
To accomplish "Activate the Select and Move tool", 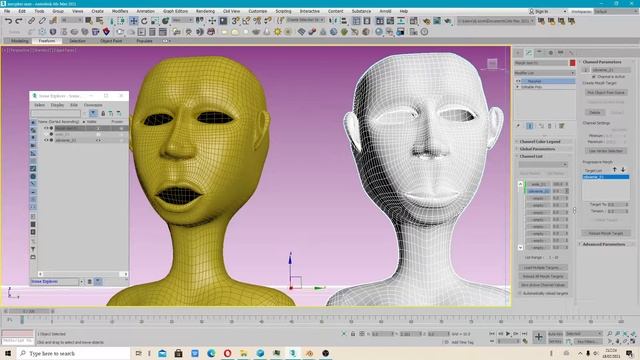I will (133, 20).
